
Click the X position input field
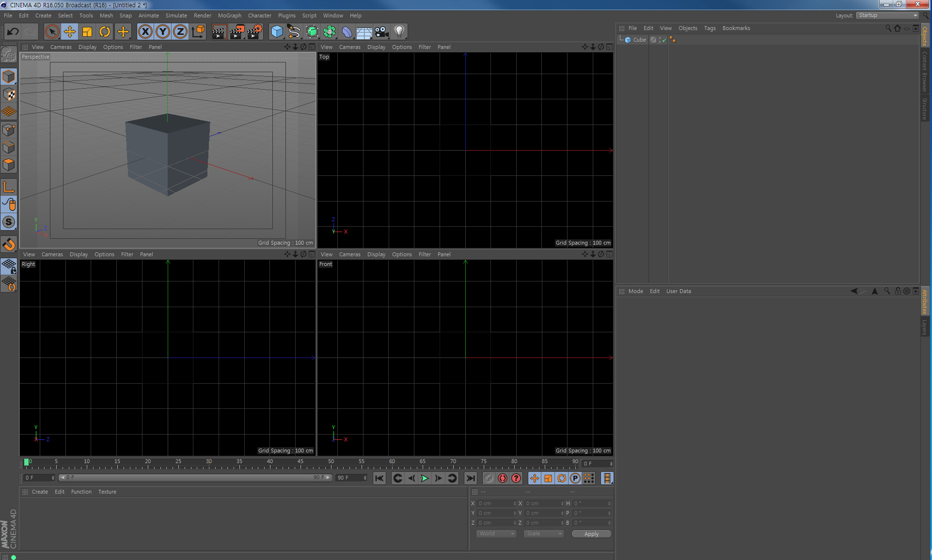(497, 503)
